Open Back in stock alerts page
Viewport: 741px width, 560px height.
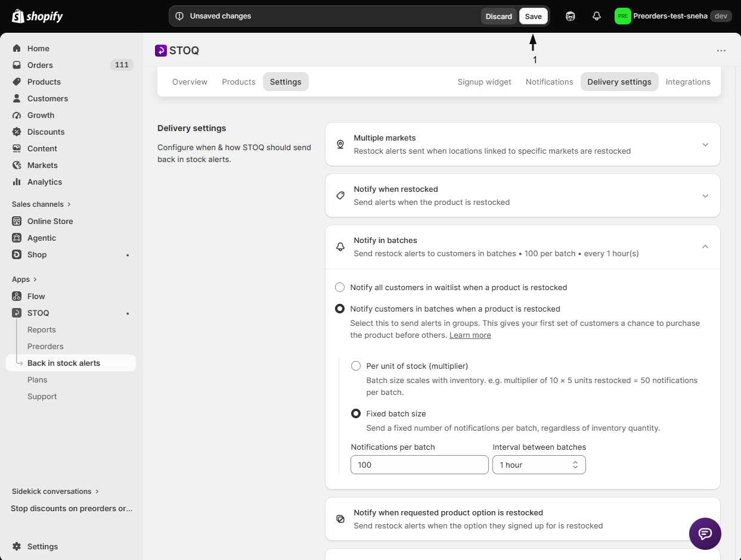[x=71, y=363]
